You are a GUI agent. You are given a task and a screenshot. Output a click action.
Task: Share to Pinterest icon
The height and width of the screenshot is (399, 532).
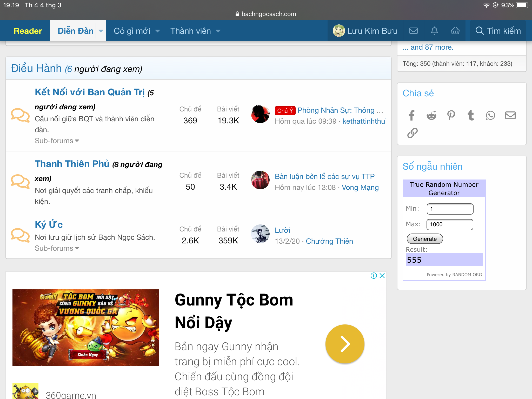(451, 115)
